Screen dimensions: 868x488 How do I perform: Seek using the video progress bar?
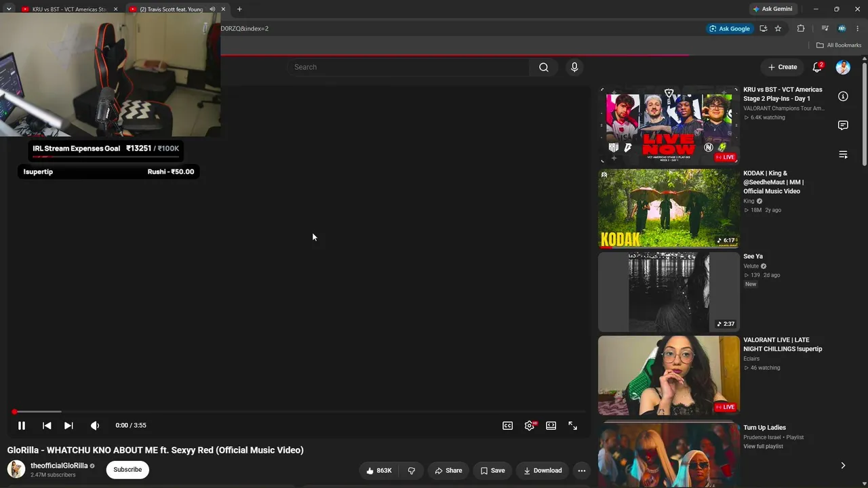[298, 411]
